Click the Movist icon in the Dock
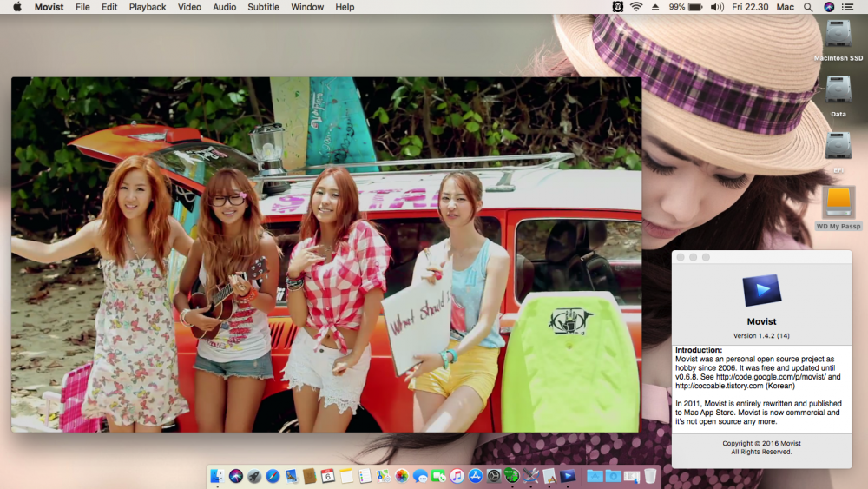Viewport: 868px width, 489px height. (568, 476)
